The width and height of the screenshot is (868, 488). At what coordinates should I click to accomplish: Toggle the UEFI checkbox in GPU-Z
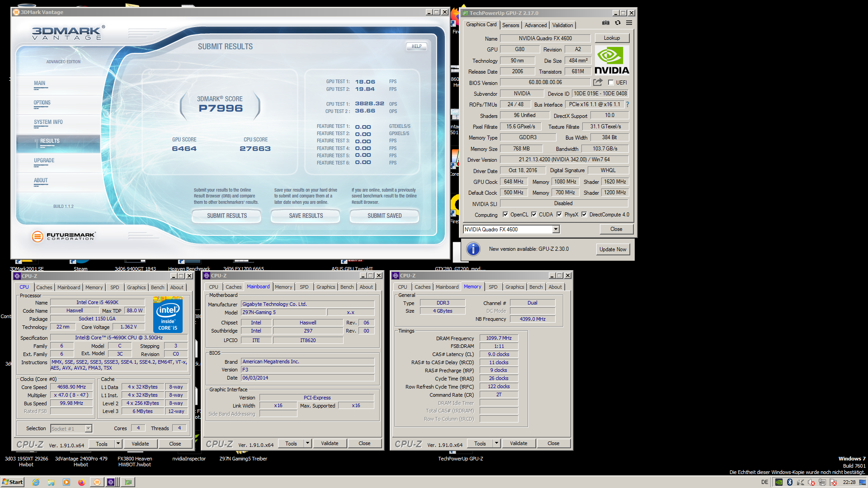tap(611, 83)
